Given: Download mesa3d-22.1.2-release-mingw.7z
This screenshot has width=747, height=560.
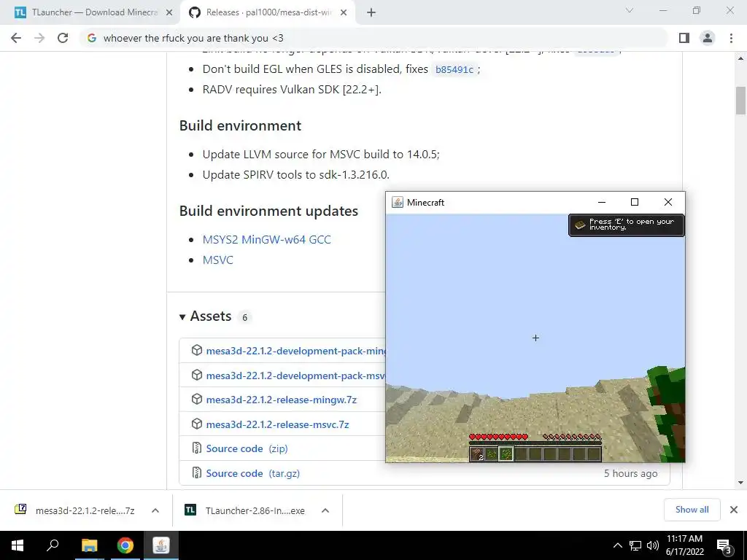Looking at the screenshot, I should [x=282, y=400].
